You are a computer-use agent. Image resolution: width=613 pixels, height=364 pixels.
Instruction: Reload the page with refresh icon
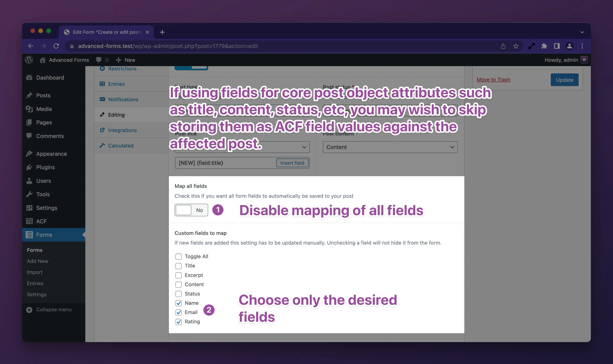point(56,46)
